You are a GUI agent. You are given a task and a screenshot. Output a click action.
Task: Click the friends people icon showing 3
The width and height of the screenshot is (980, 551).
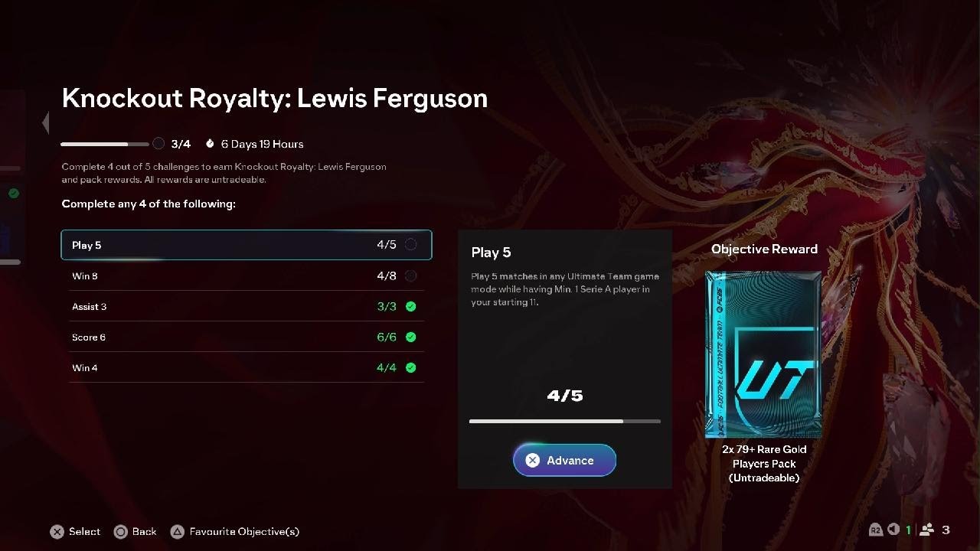927,530
